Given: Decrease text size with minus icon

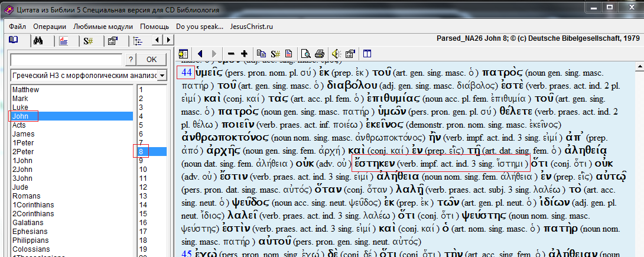Looking at the screenshot, I should click(x=230, y=54).
